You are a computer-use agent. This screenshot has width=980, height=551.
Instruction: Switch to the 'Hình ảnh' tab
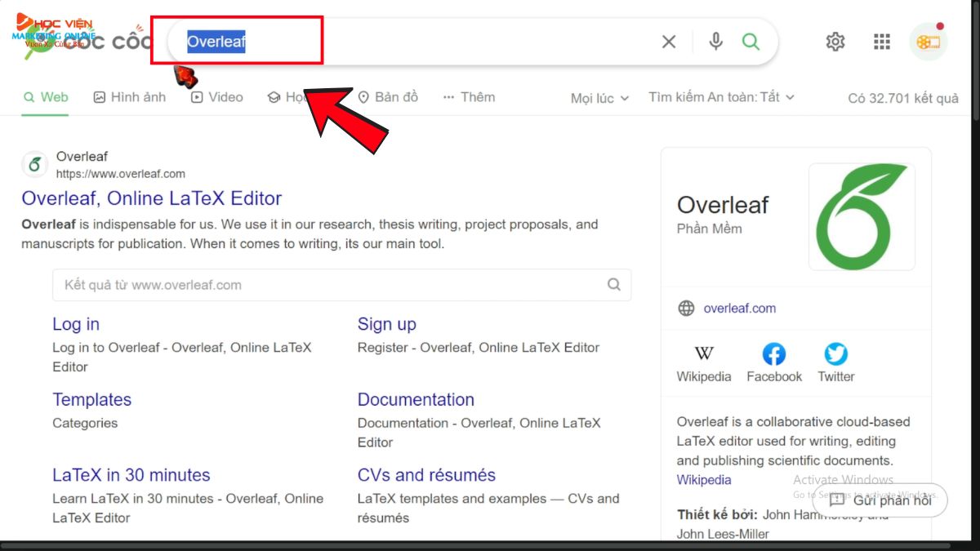(x=130, y=97)
